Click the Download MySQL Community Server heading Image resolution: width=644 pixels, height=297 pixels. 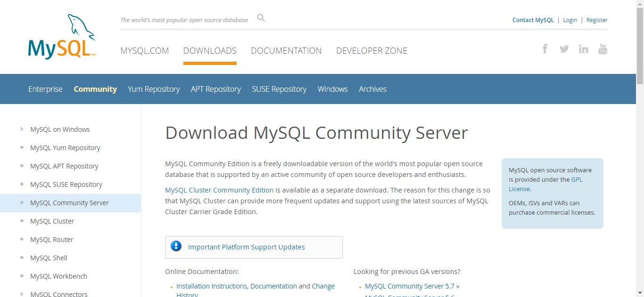316,133
